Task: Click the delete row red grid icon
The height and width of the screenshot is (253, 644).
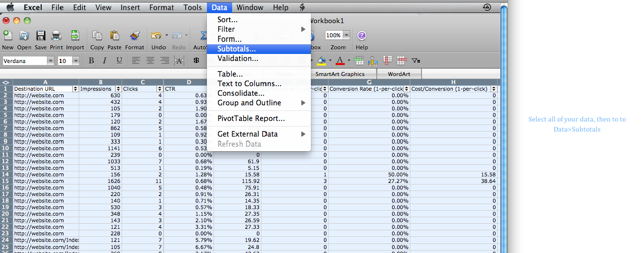Action: click(402, 60)
